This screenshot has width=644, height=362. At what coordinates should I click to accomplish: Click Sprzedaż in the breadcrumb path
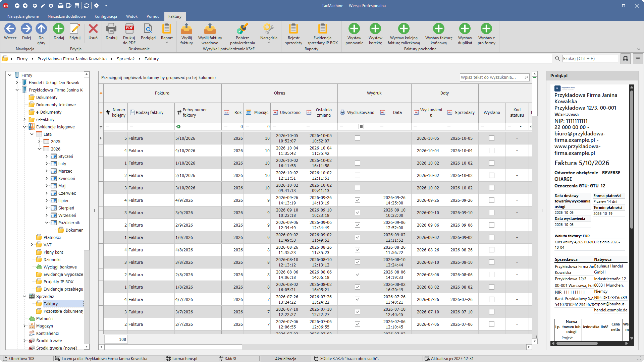tap(125, 59)
